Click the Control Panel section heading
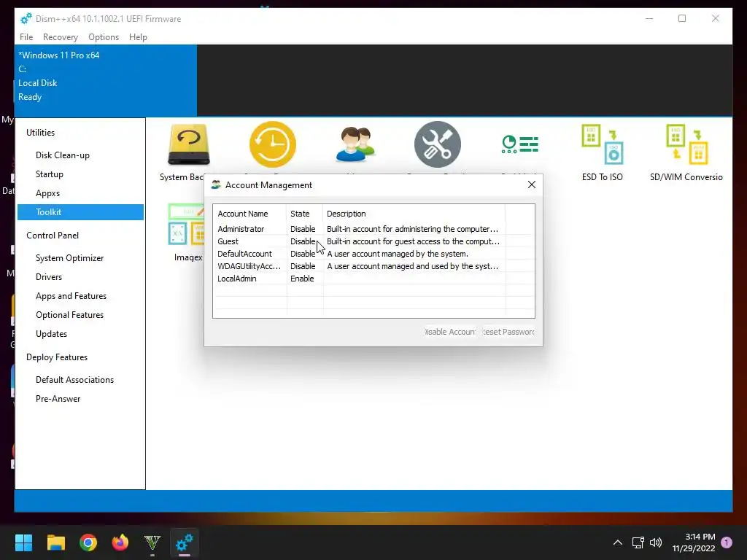This screenshot has width=747, height=560. [53, 236]
